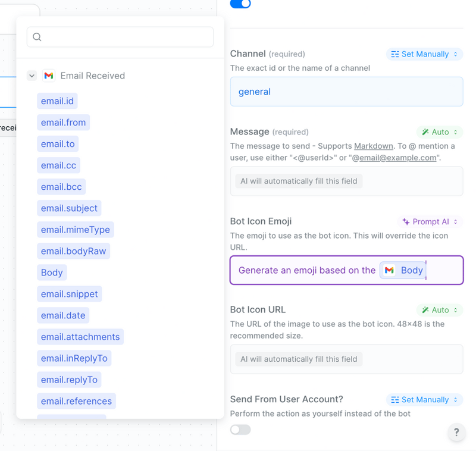The image size is (476, 451).
Task: Enable the Send From User Account toggle
Action: [240, 430]
